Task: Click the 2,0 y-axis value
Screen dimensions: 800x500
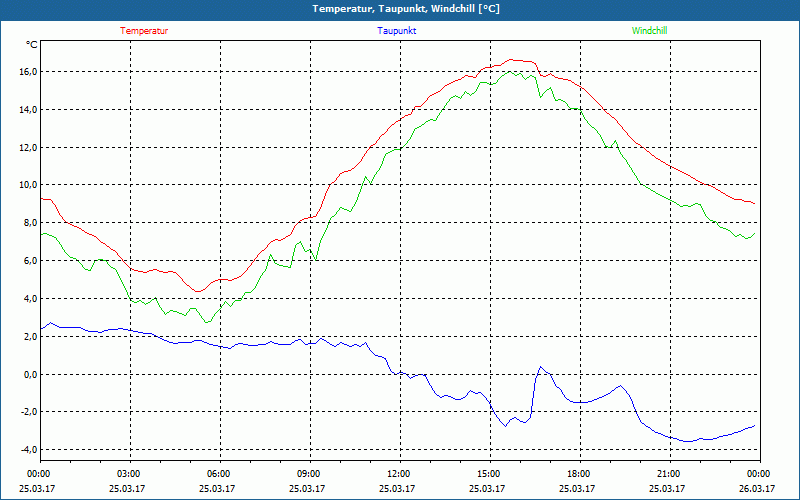Action: 31,336
